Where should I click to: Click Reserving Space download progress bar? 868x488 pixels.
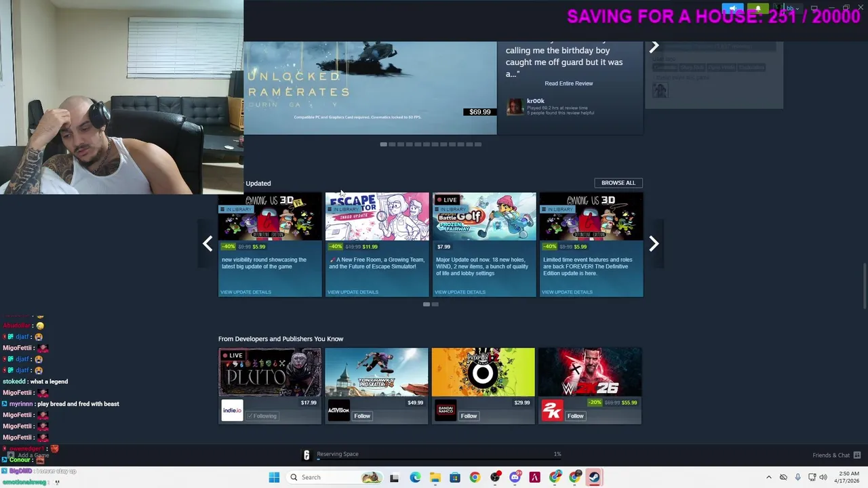point(438,459)
